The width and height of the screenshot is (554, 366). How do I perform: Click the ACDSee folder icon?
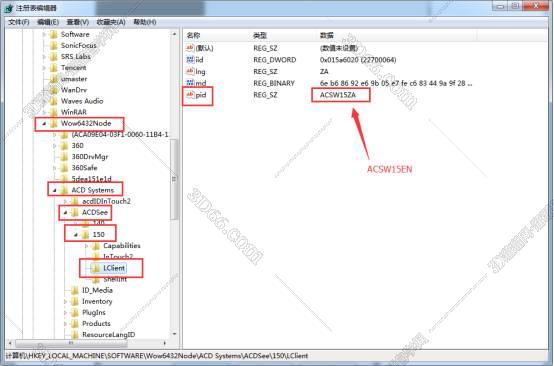(x=75, y=212)
